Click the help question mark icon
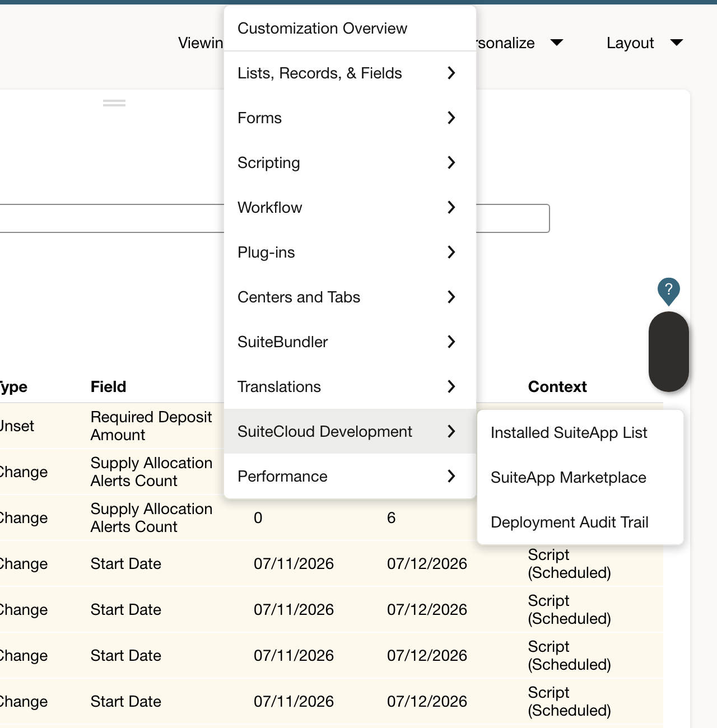This screenshot has height=728, width=717. coord(668,291)
